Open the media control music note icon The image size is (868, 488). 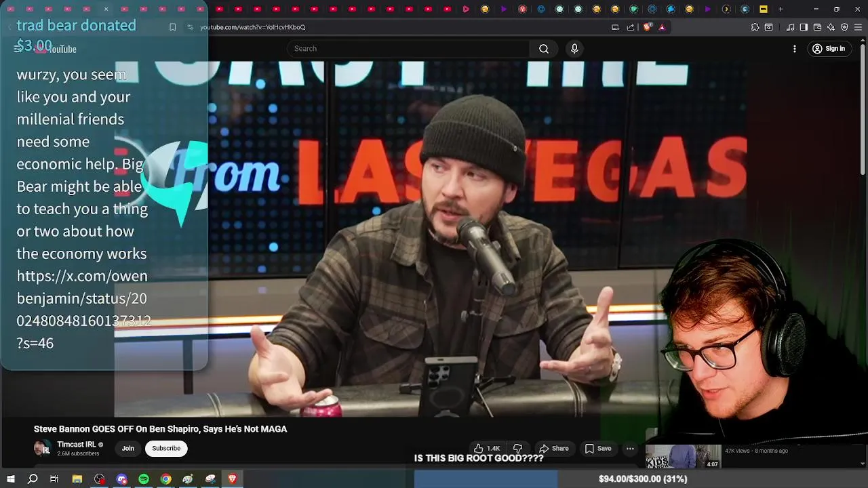791,27
